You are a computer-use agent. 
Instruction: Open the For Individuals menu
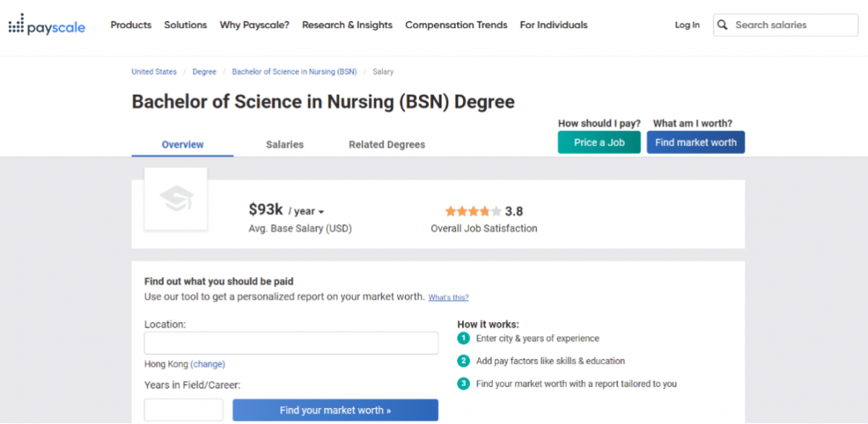point(554,25)
